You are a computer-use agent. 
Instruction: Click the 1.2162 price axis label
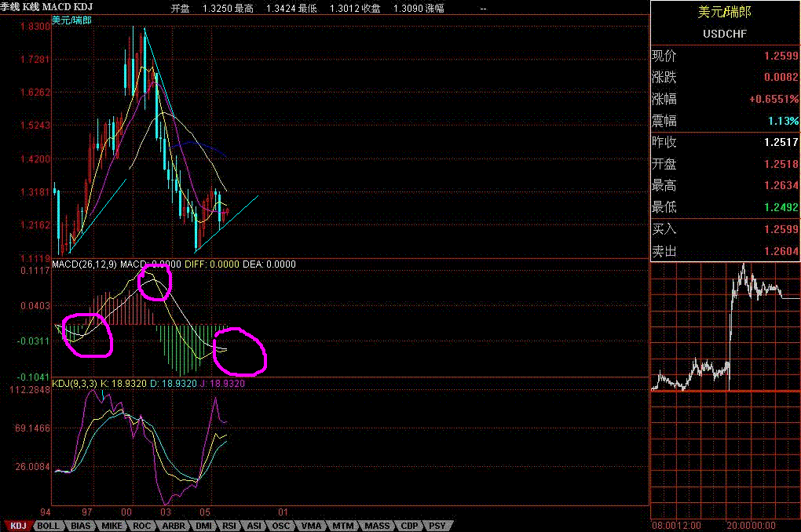(x=35, y=225)
